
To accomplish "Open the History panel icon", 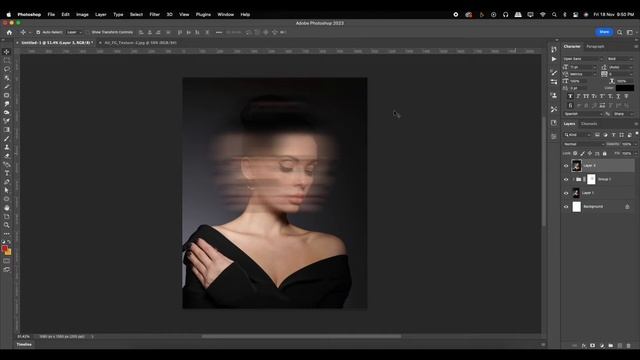I will pos(553,49).
